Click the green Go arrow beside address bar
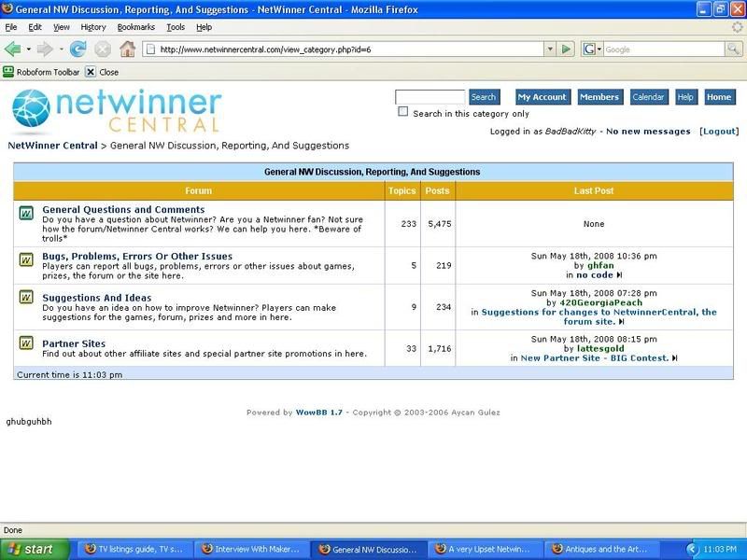Viewport: 747px width, 560px height. [566, 49]
